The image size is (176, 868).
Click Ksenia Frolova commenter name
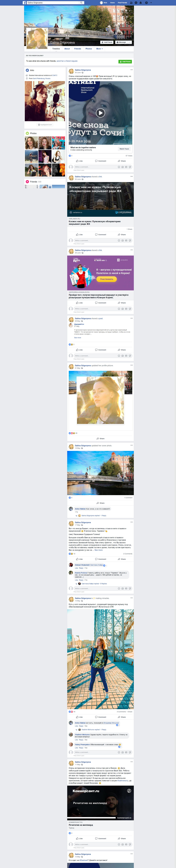pos(81,573)
